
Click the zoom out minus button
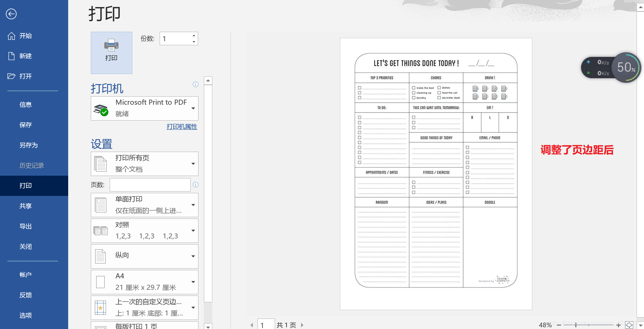(x=559, y=325)
